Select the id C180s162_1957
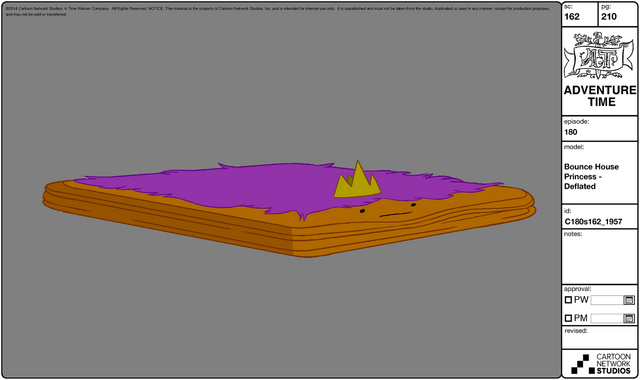 click(x=593, y=222)
